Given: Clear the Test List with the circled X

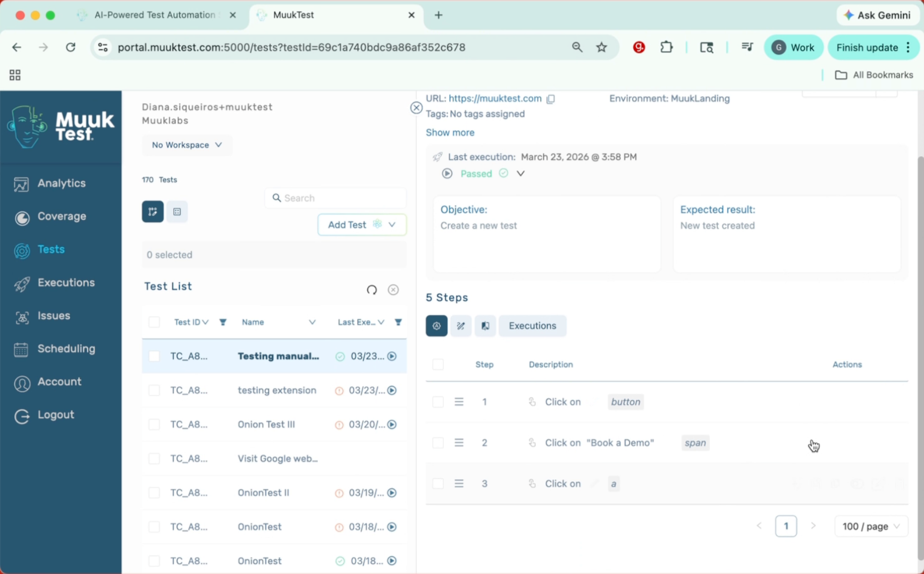Looking at the screenshot, I should [393, 290].
